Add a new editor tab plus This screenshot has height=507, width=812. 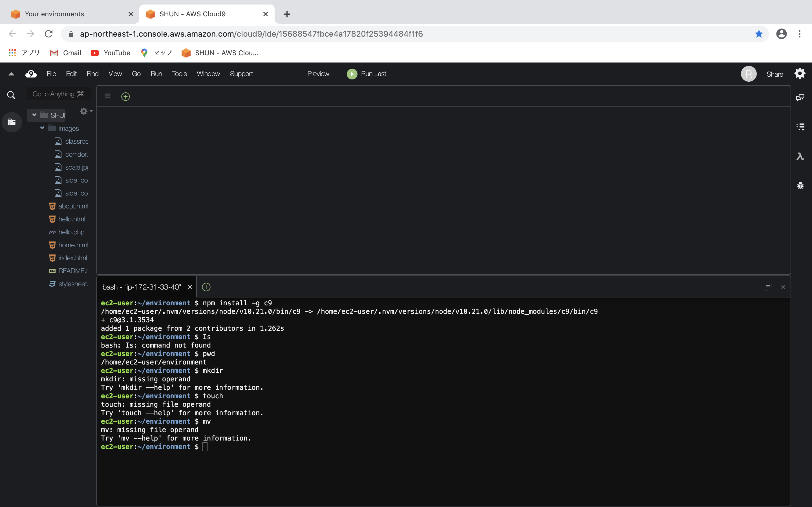pyautogui.click(x=125, y=97)
